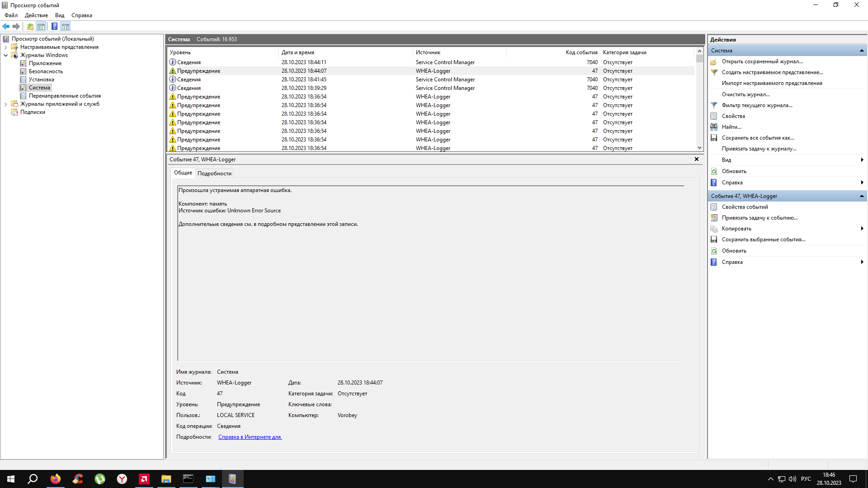The height and width of the screenshot is (488, 868).
Task: Select the Установка log
Action: tap(42, 80)
